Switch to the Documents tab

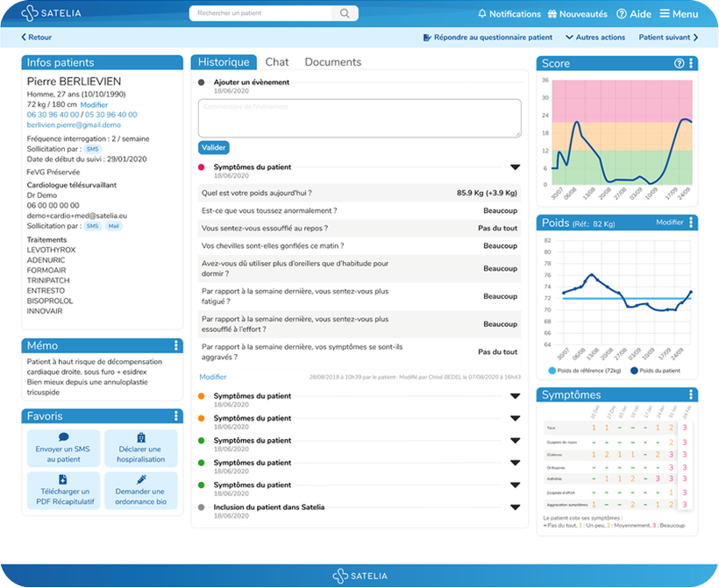333,62
